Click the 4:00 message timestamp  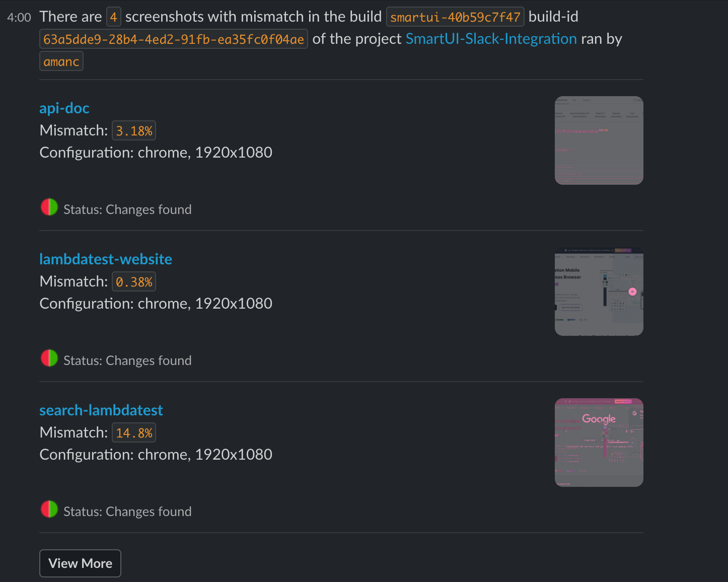pyautogui.click(x=19, y=17)
